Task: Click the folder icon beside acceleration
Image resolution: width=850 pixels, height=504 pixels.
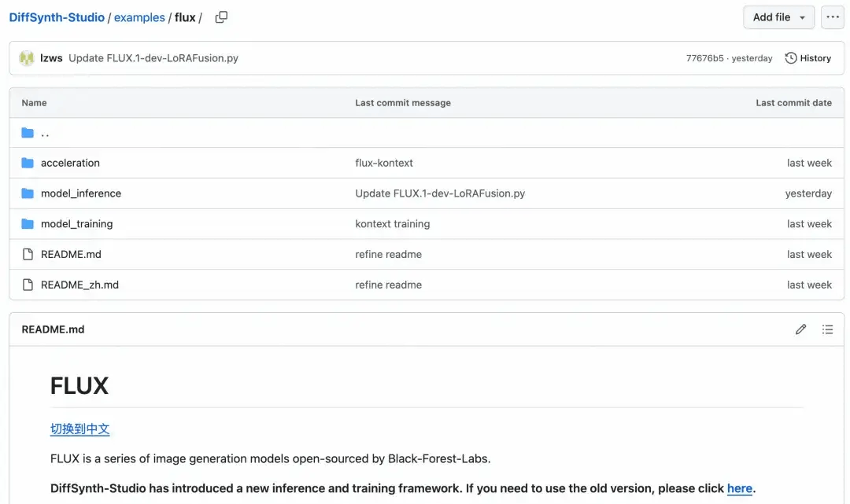Action: (x=27, y=163)
